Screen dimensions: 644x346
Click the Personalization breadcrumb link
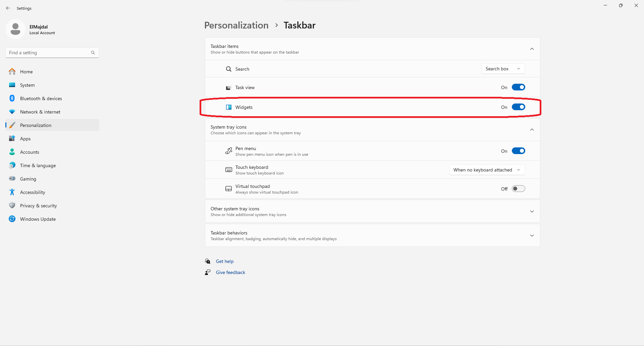[x=236, y=25]
